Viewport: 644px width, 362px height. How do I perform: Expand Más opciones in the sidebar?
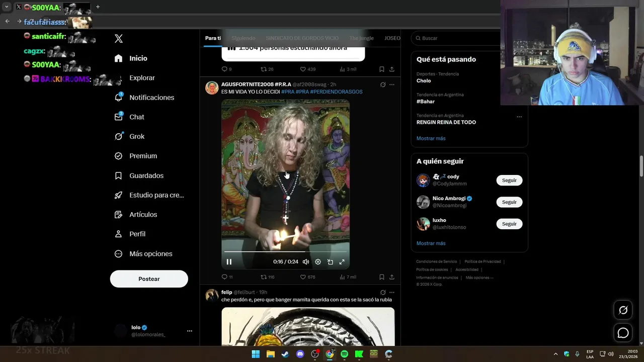click(143, 254)
